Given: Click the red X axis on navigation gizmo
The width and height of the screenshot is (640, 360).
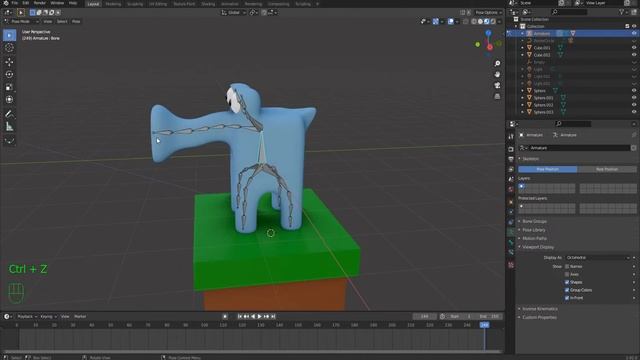Looking at the screenshot, I should pos(490,47).
